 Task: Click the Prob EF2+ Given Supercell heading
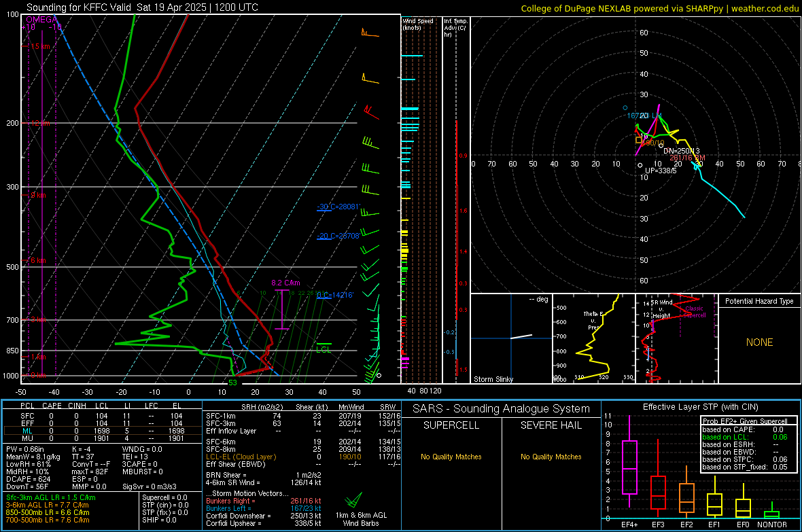point(745,421)
